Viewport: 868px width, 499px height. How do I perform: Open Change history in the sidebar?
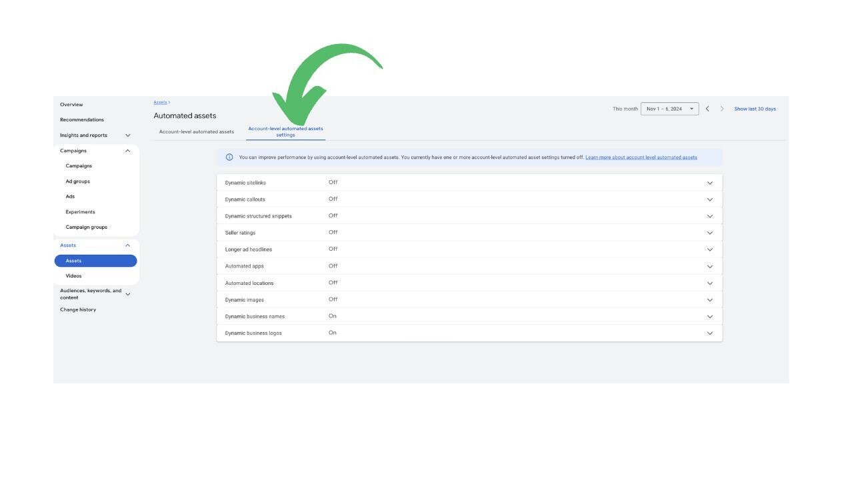coord(78,310)
